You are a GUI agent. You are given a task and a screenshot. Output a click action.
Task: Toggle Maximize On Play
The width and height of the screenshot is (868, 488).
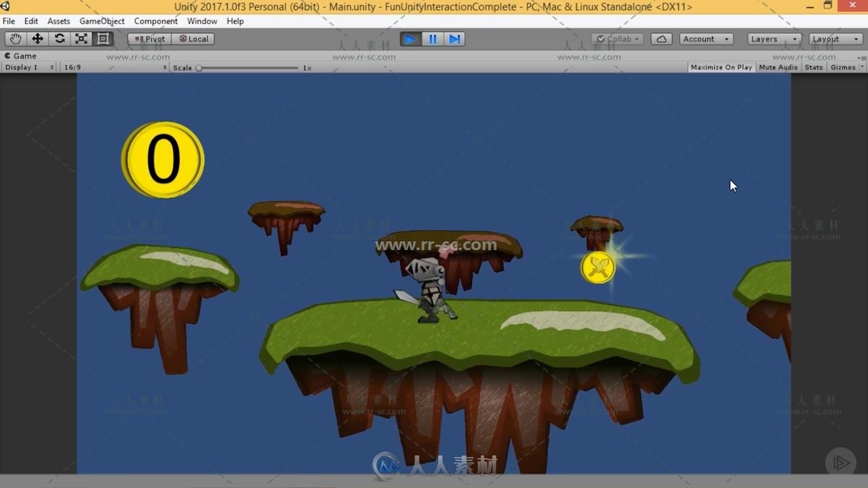coord(722,67)
